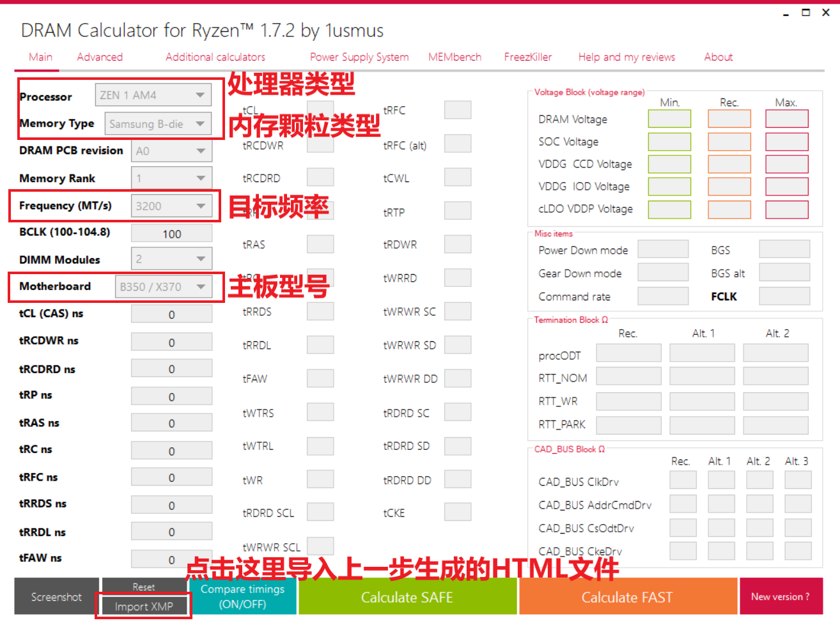Switch to the Main tab
The width and height of the screenshot is (840, 632).
click(x=40, y=57)
